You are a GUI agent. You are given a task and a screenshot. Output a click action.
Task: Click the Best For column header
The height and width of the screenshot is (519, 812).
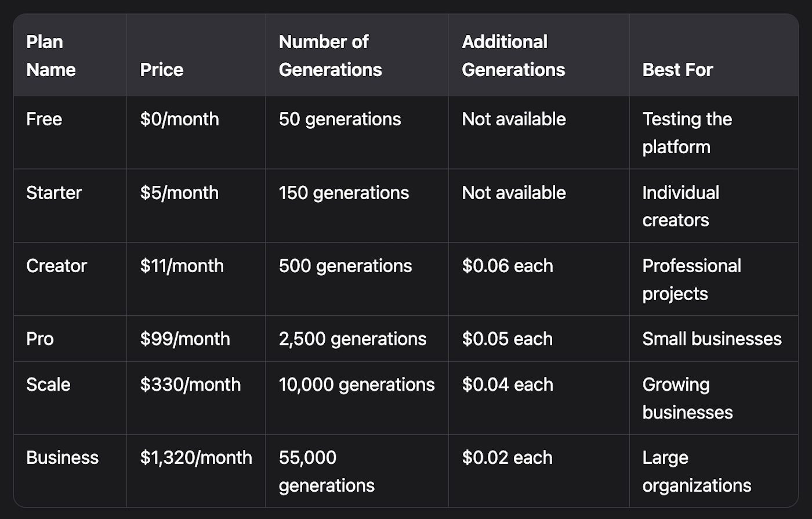click(x=677, y=70)
